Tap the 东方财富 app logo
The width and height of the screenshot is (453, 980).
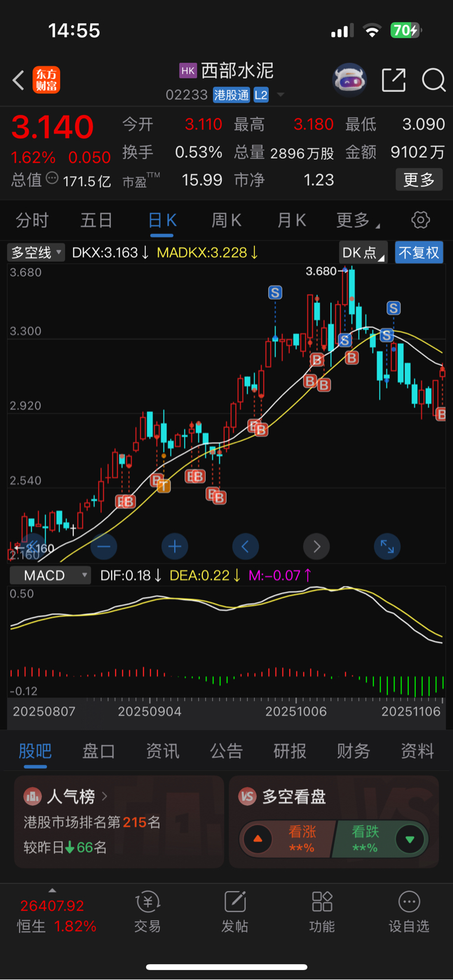pos(46,80)
